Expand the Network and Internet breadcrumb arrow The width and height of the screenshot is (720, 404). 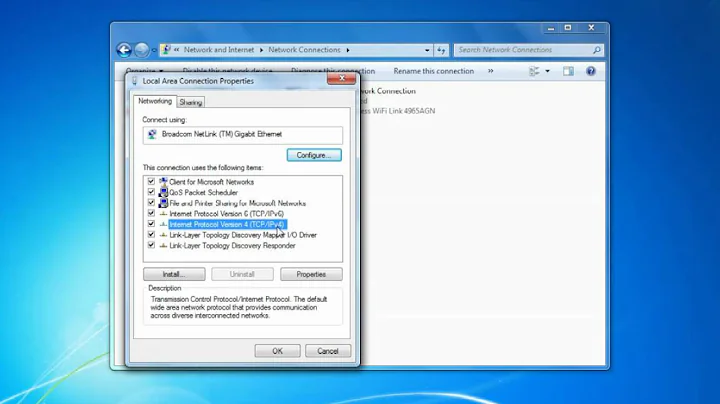click(x=261, y=50)
